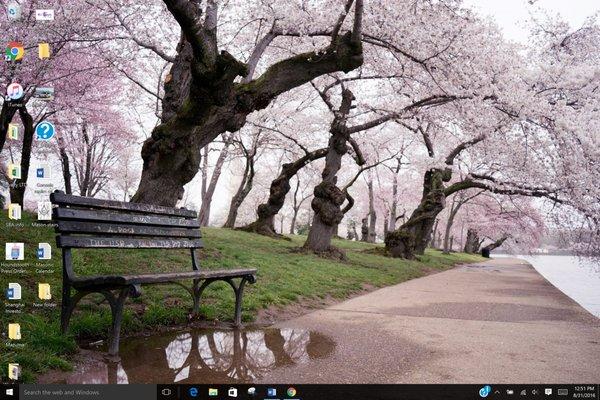The width and height of the screenshot is (600, 400).
Task: Open the blue question mark help icon
Action: point(44,131)
